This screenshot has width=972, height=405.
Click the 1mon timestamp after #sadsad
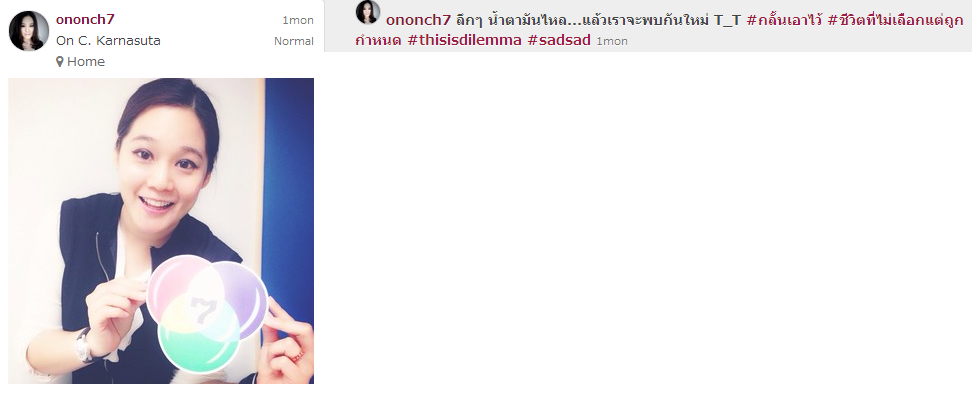pyautogui.click(x=612, y=42)
